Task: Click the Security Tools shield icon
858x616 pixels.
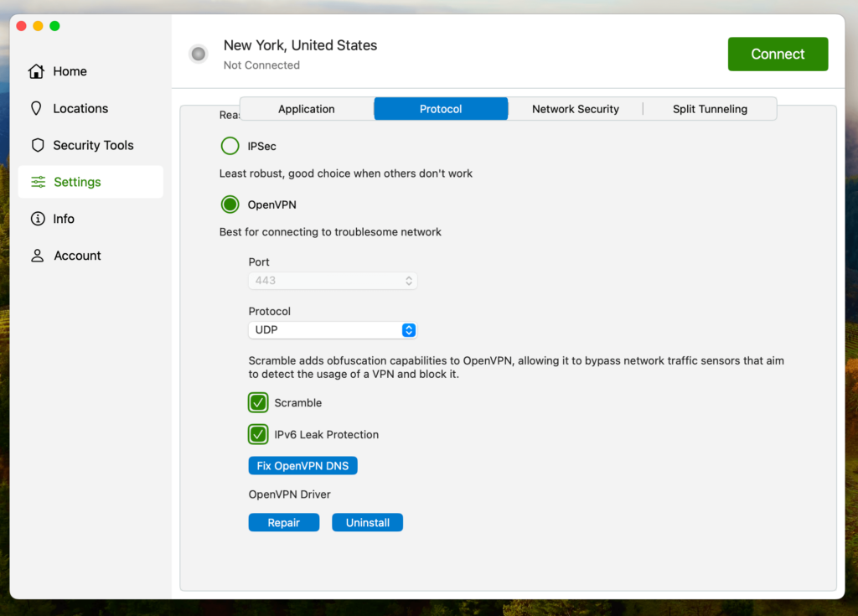Action: [37, 145]
